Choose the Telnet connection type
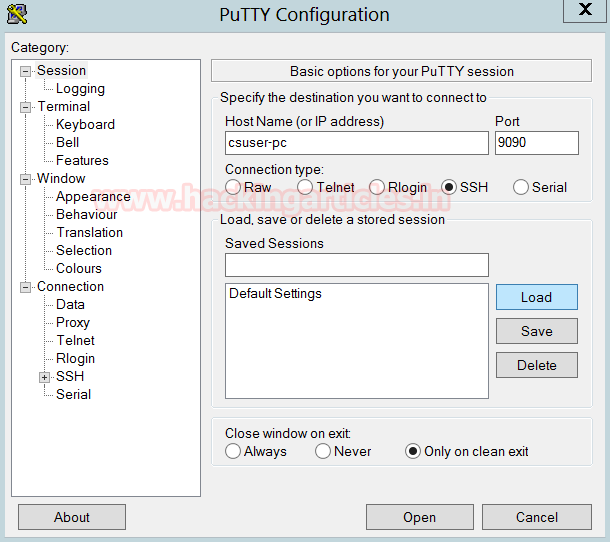Image resolution: width=610 pixels, height=542 pixels. click(x=305, y=187)
